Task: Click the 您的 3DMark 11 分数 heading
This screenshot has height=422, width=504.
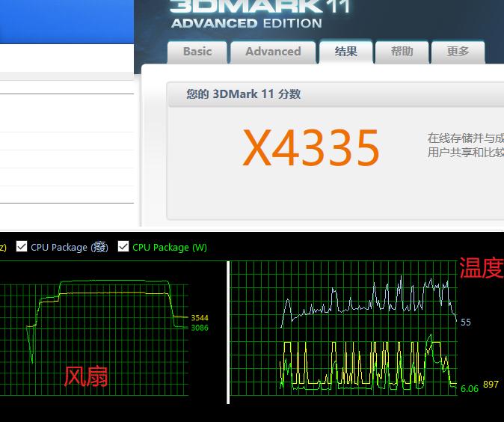Action: pos(243,94)
